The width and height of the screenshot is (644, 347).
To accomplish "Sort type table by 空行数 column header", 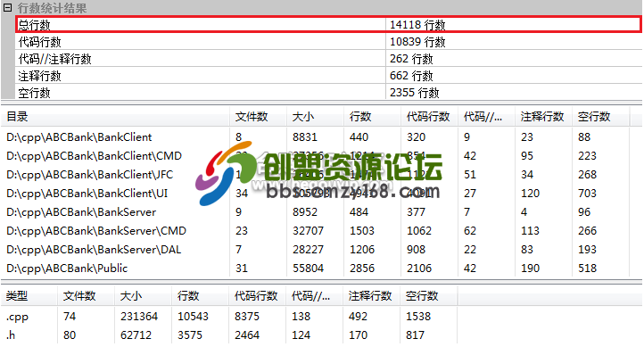I will (x=428, y=296).
